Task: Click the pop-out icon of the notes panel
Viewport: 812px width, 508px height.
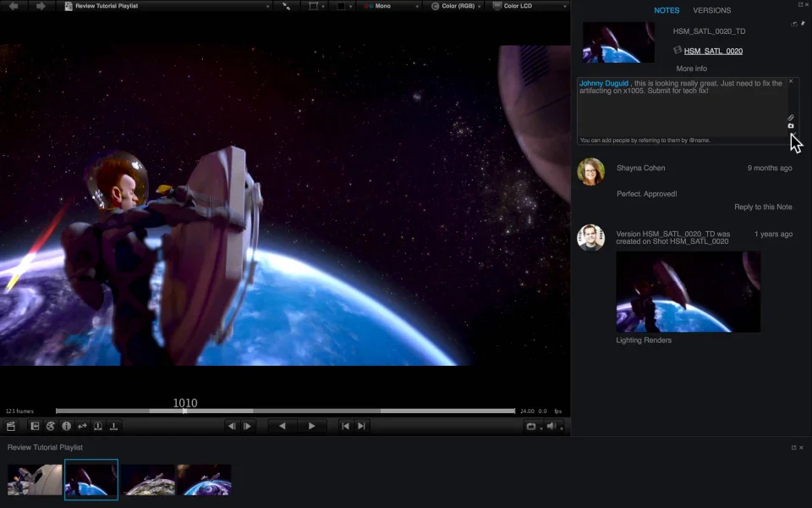Action: tap(800, 4)
